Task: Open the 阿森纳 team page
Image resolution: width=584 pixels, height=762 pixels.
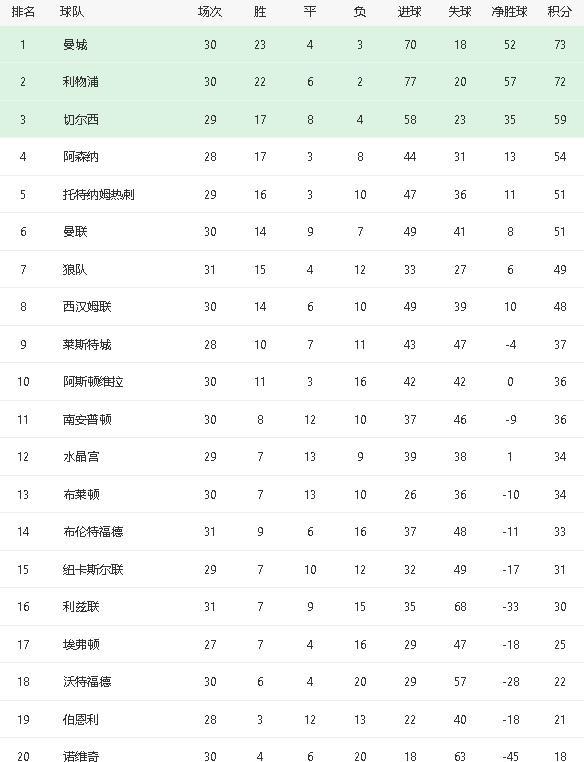Action: click(81, 156)
